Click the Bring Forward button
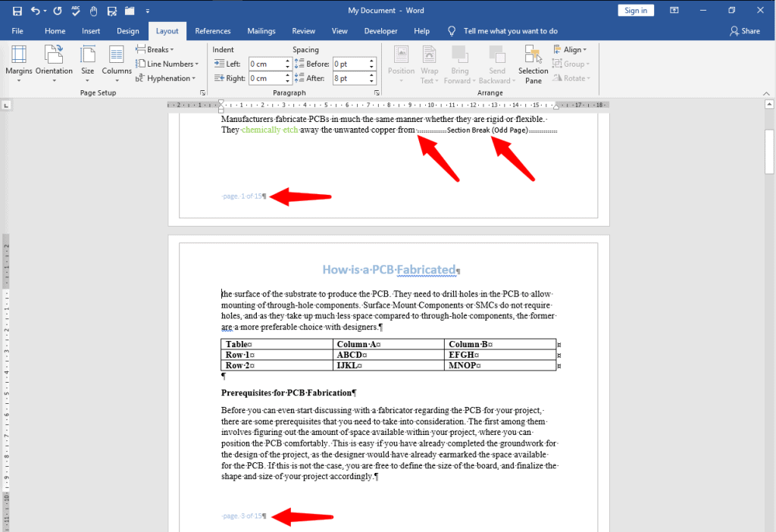 click(459, 64)
